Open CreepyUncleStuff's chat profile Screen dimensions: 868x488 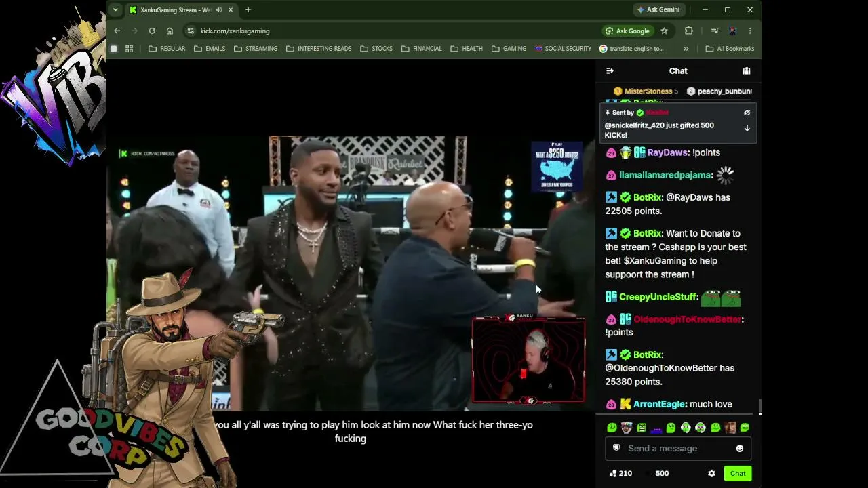658,297
